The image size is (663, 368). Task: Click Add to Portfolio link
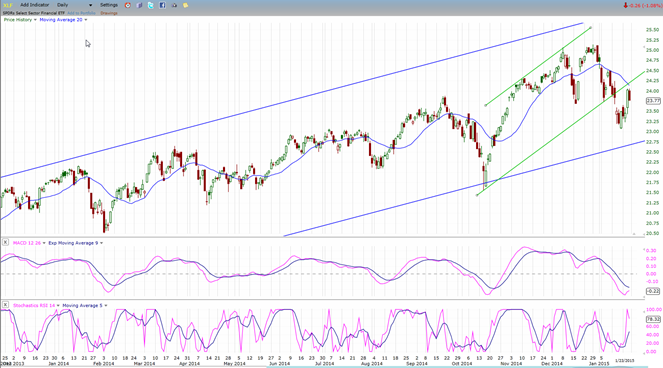[x=82, y=13]
